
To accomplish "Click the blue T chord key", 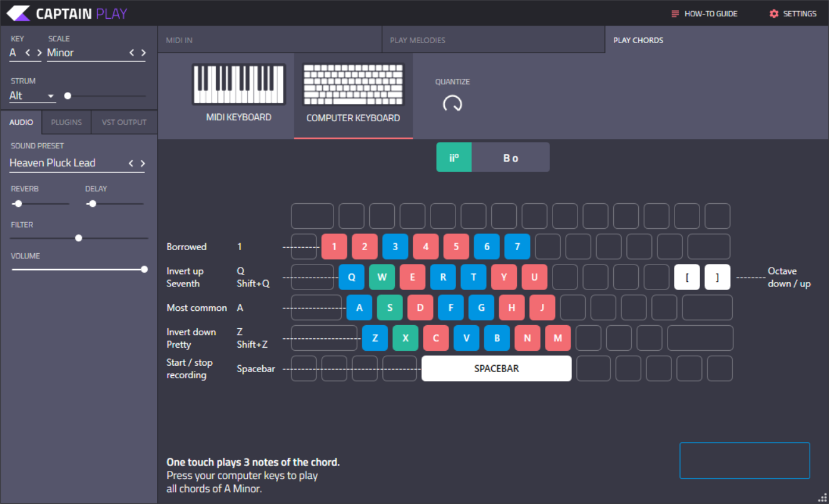I will (474, 277).
